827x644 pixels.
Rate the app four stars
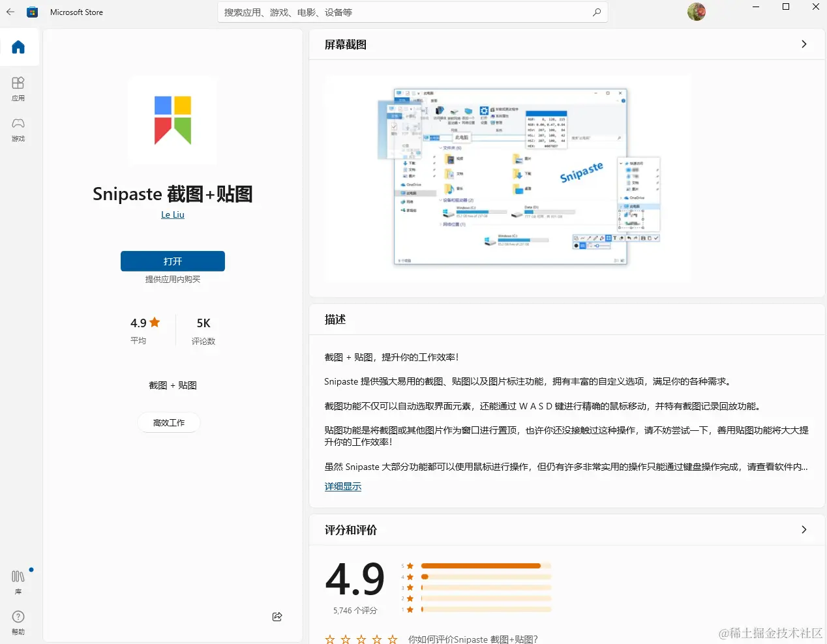[x=377, y=639]
